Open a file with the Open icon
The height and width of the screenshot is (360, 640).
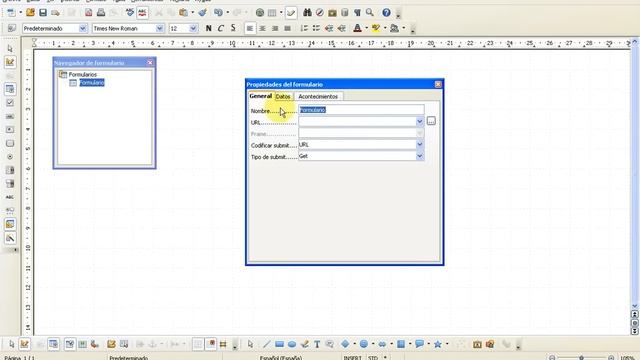pyautogui.click(x=30, y=13)
